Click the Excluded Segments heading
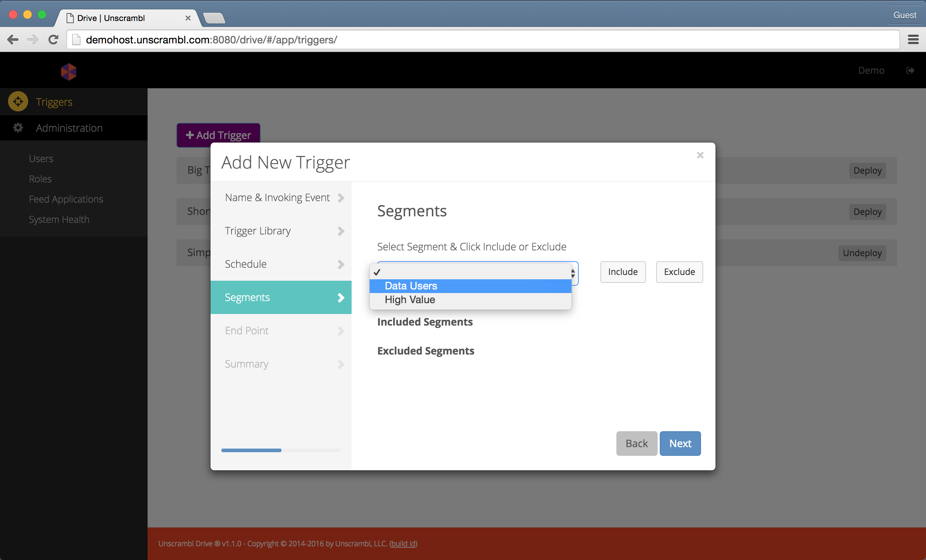 425,351
